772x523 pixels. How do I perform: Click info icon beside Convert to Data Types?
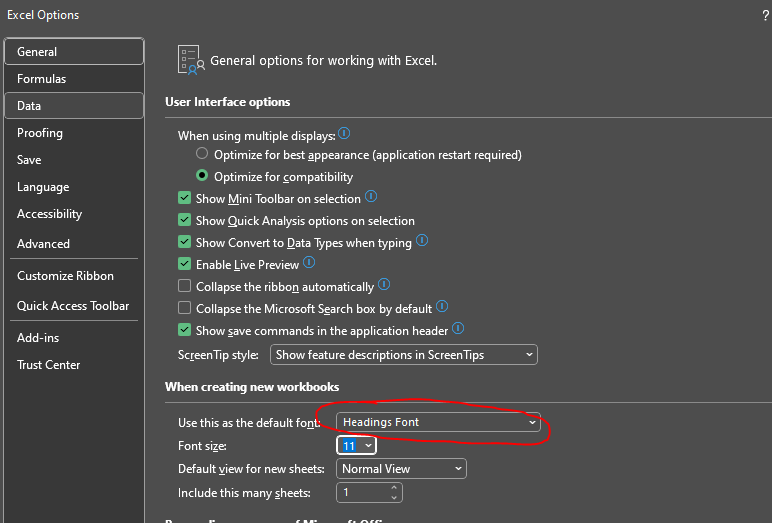click(x=422, y=240)
